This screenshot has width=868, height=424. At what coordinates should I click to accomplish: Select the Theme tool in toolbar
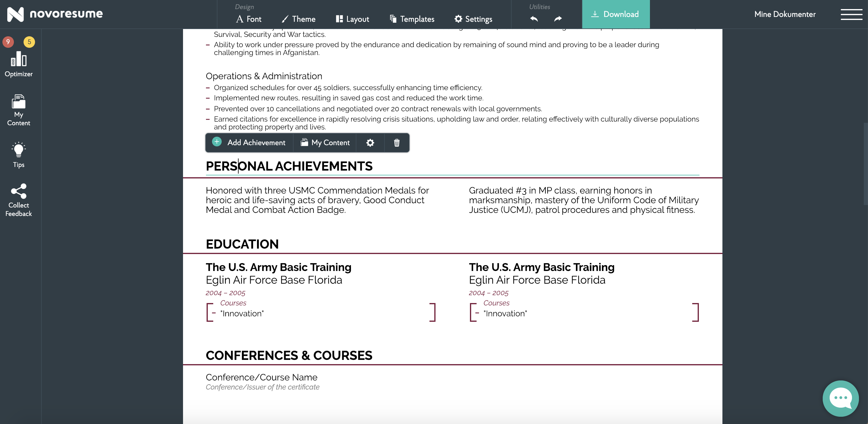click(x=303, y=19)
